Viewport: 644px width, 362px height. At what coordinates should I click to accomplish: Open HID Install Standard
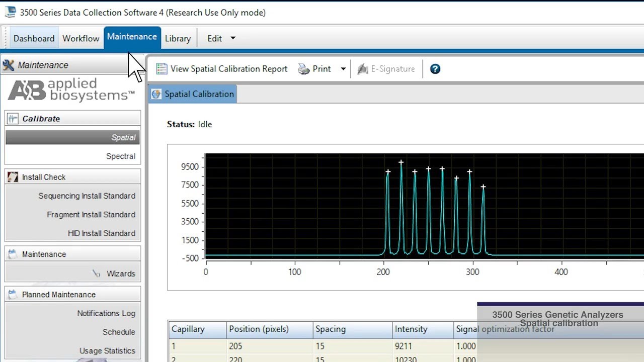pos(102,233)
